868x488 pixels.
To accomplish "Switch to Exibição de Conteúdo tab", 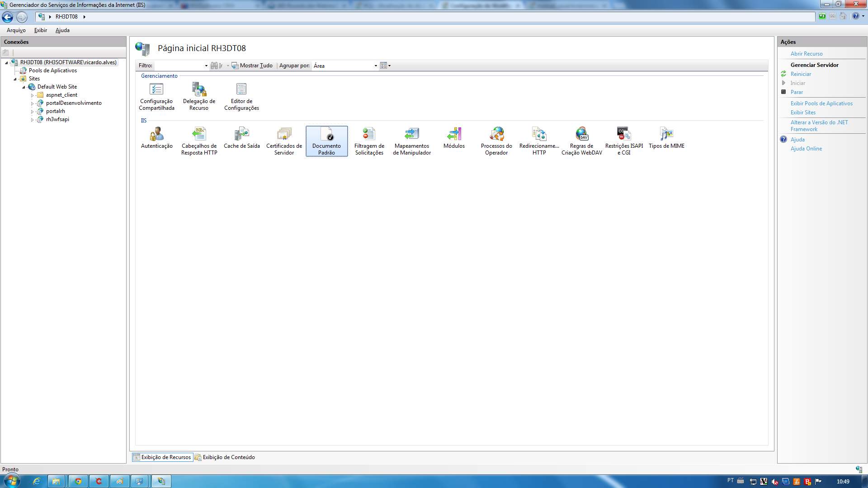I will (x=225, y=457).
